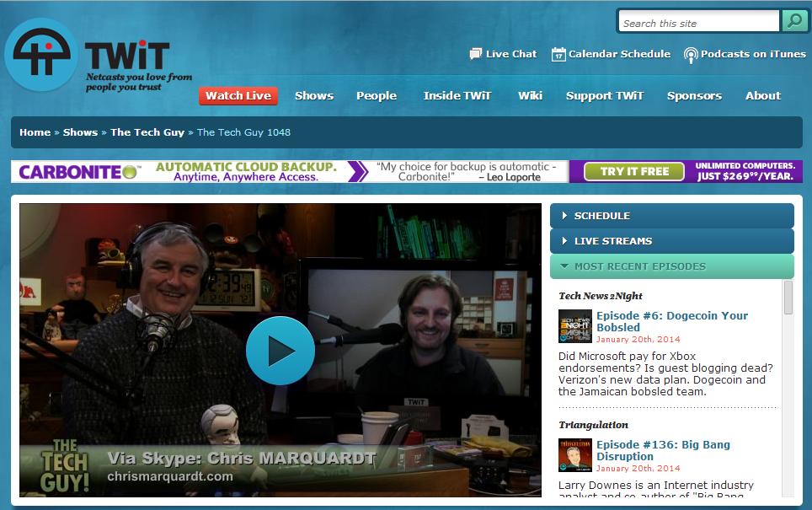Viewport: 812px width, 510px height.
Task: Expand the Live Streams section
Action: tap(671, 241)
